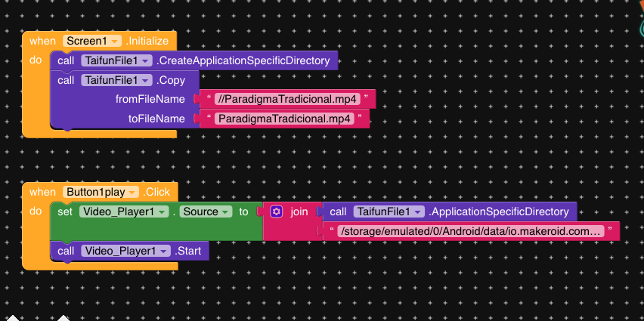Open Video_Player1 dropdown in the Start block
644x321 pixels.
click(125, 251)
